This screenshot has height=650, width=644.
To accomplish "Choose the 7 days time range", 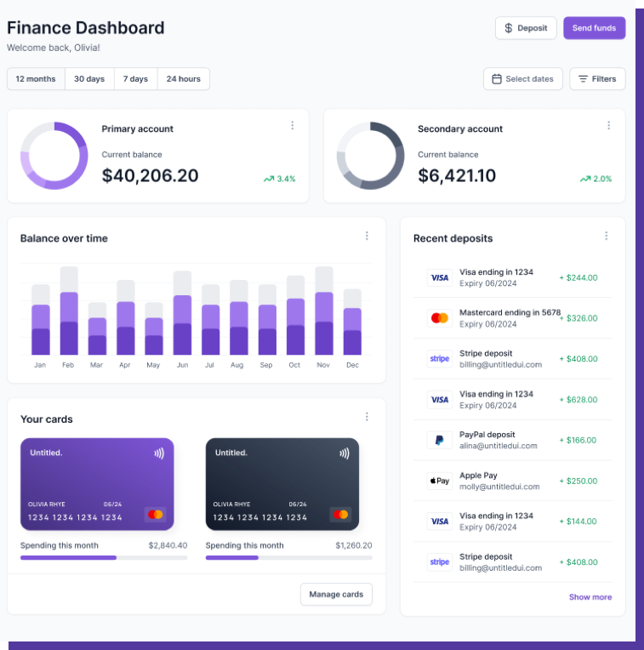I will pyautogui.click(x=135, y=79).
